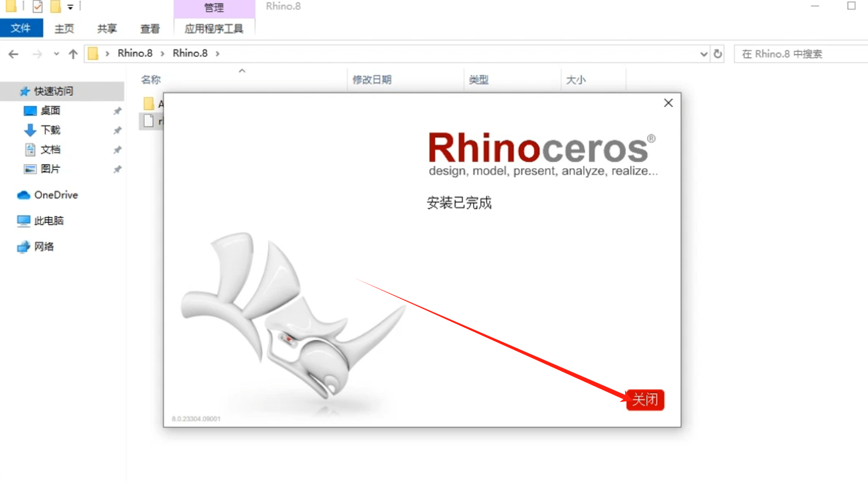Click the 下载 blue arrow icon

[30, 130]
